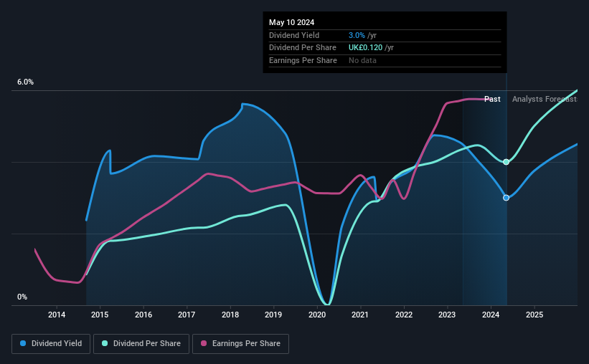The width and height of the screenshot is (589, 364).
Task: Click the 2016 x-axis label
Action: tap(143, 315)
